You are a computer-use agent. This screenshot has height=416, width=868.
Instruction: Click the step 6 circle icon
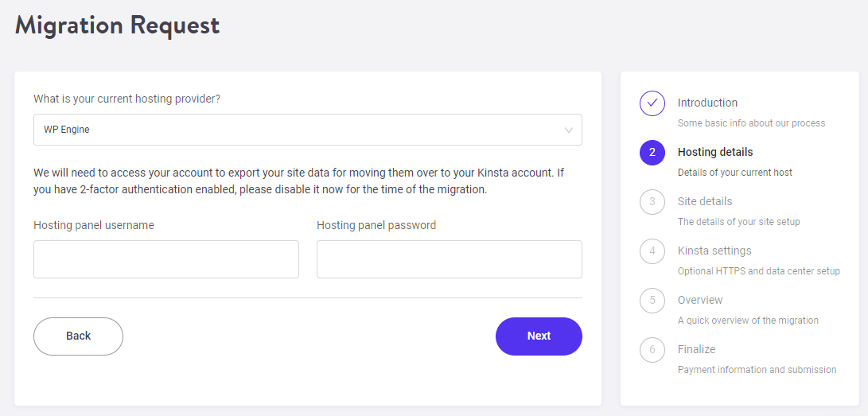[x=652, y=349]
